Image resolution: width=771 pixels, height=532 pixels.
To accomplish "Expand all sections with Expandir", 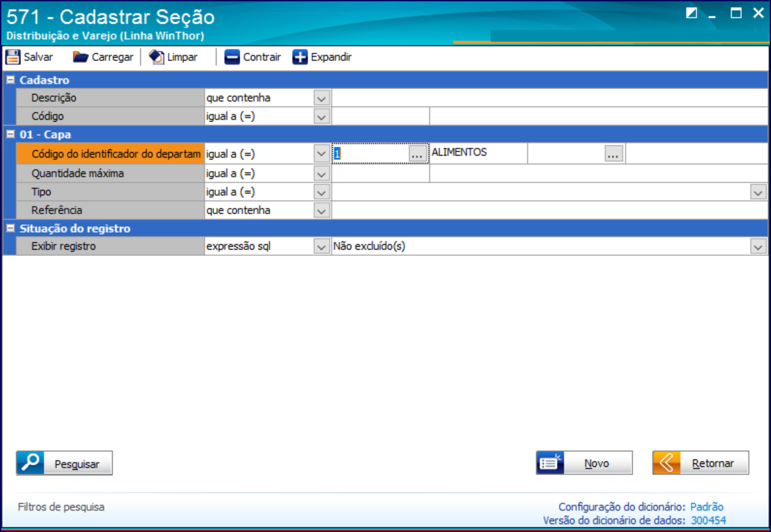I will point(322,57).
